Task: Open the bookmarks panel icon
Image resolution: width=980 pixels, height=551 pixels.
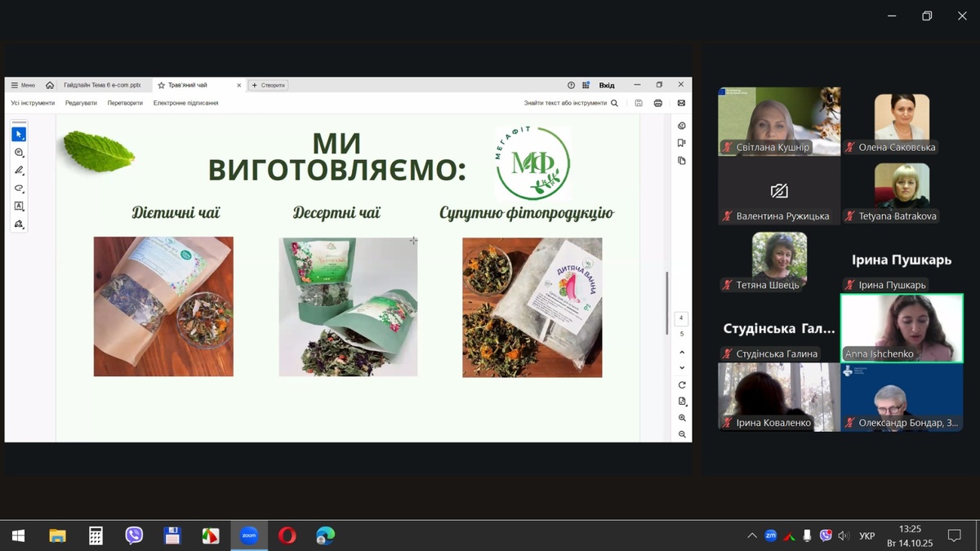Action: click(x=682, y=143)
